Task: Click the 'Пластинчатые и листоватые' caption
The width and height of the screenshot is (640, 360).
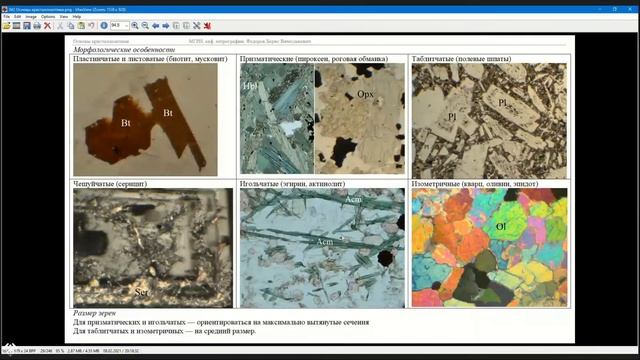Action: [150, 59]
